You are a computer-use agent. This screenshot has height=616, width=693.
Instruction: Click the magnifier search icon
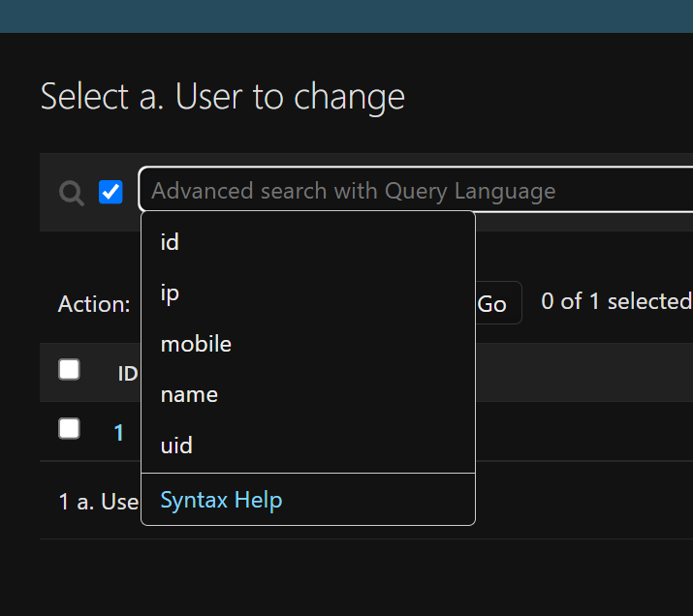[71, 193]
